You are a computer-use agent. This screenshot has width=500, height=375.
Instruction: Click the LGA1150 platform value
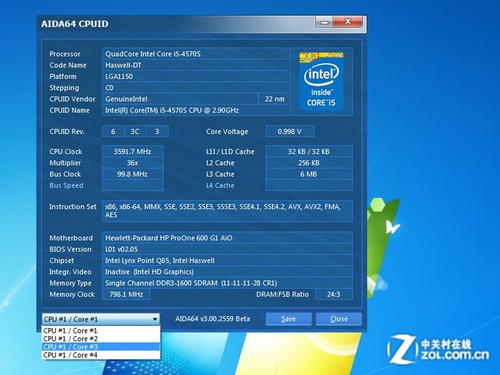196,77
